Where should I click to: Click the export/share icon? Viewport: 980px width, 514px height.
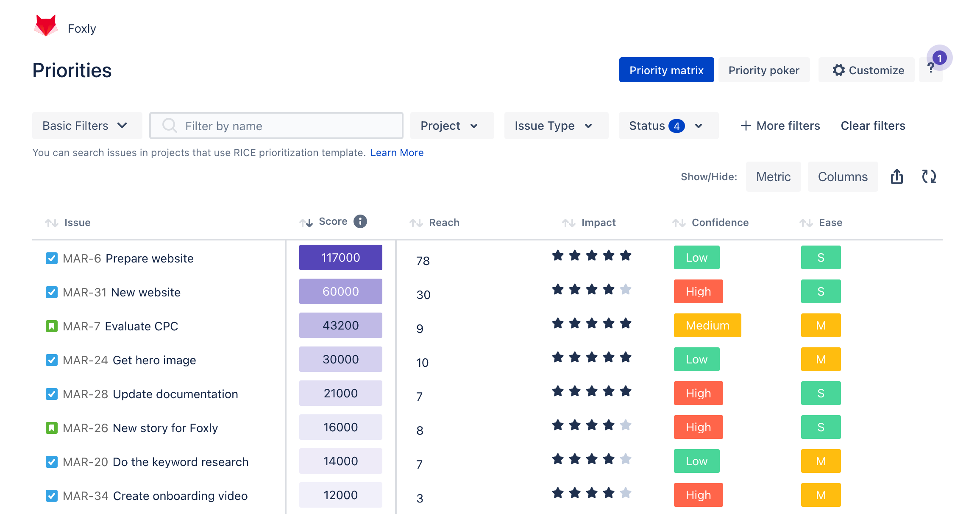pos(897,176)
